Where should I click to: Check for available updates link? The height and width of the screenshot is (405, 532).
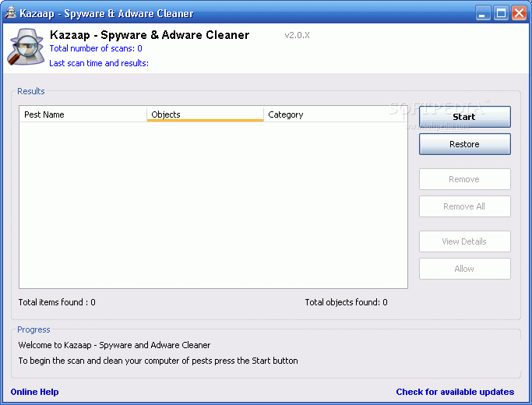click(455, 392)
